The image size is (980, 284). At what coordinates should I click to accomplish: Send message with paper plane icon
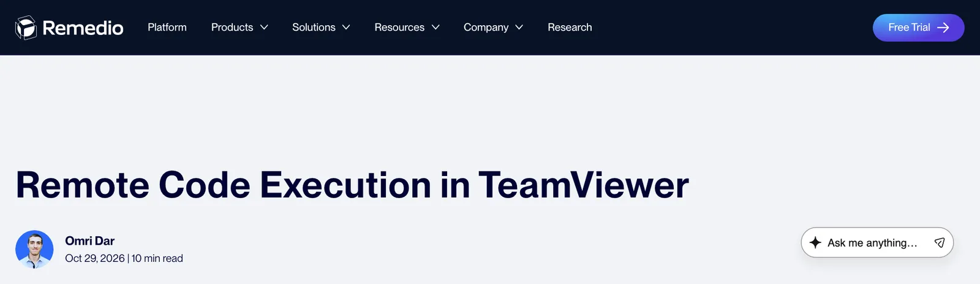[x=940, y=242]
